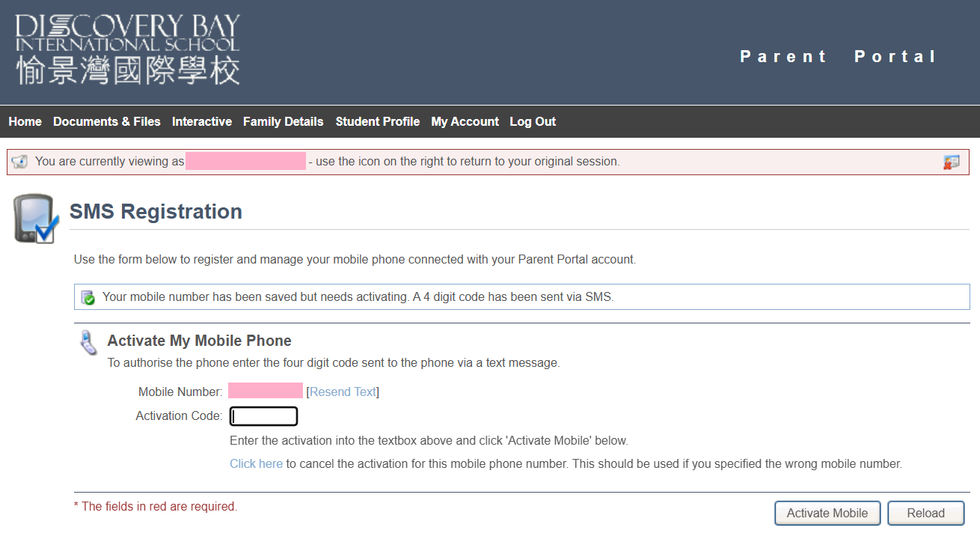Open the Documents & Files menu
Image resolution: width=980 pixels, height=551 pixels.
click(x=107, y=121)
